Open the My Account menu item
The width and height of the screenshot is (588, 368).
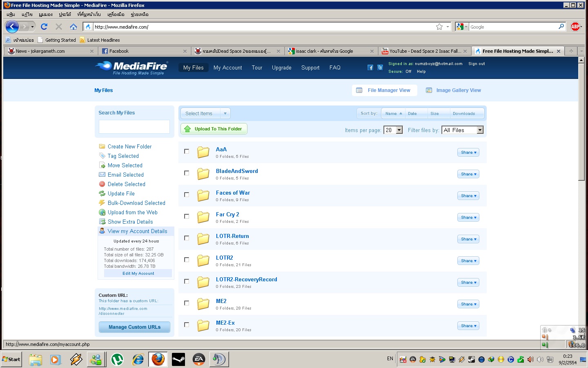click(x=228, y=68)
